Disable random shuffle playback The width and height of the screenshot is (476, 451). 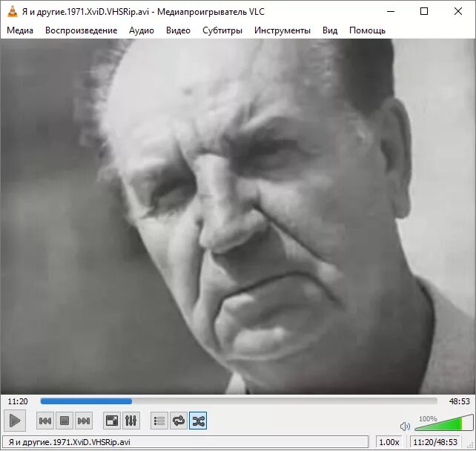[x=198, y=421]
